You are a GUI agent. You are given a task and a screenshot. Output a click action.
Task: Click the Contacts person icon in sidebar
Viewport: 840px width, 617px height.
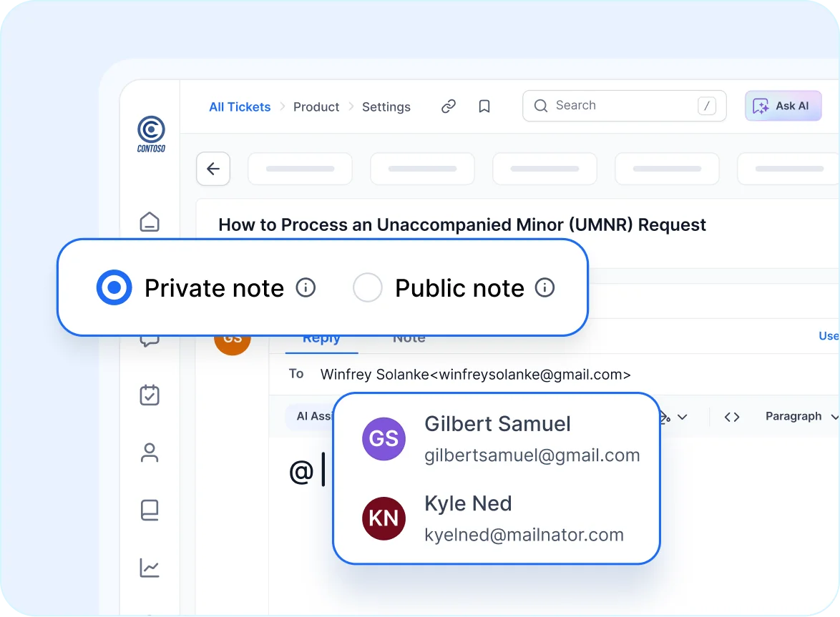[150, 453]
